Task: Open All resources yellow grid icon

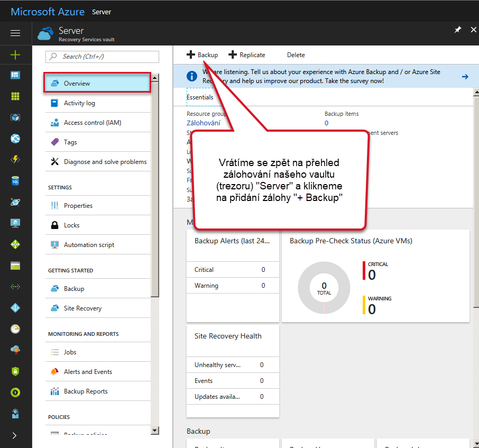Action: coord(15,96)
